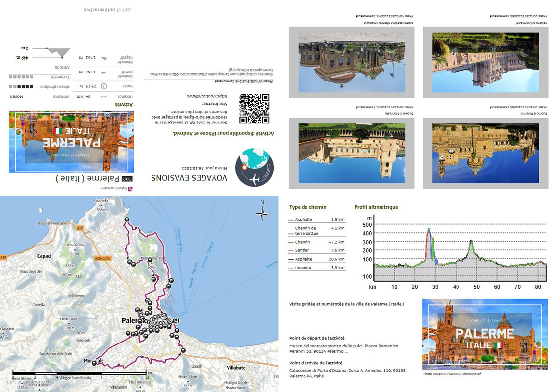Click the upside-down 'VOYAGES EVASIONS' title
559x392 pixels.
point(189,178)
